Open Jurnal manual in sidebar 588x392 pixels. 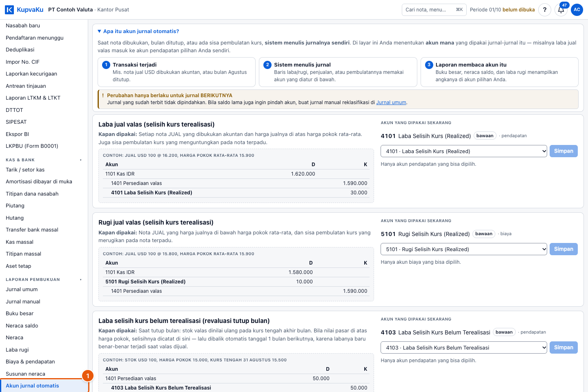(44, 302)
